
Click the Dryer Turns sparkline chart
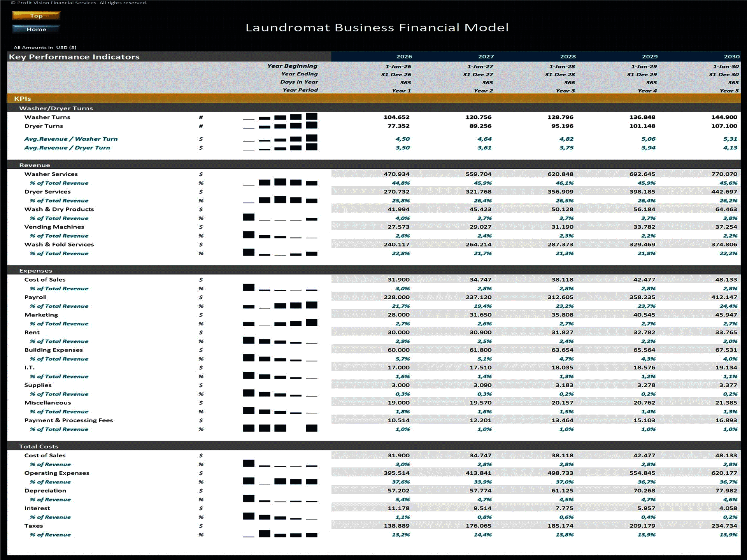click(280, 126)
